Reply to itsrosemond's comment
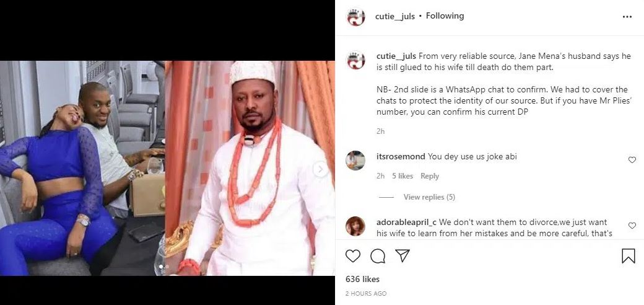644x305 pixels. (430, 176)
